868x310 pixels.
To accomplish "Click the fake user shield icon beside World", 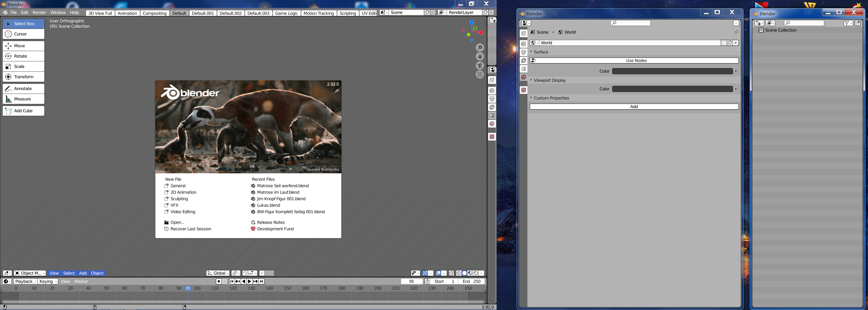I will (723, 43).
